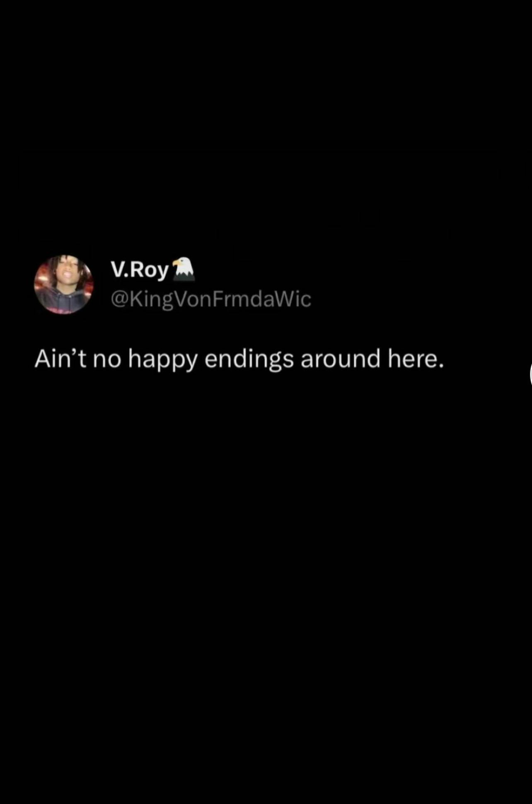Open V.Roy's profile picture
The height and width of the screenshot is (804, 532).
tap(64, 284)
